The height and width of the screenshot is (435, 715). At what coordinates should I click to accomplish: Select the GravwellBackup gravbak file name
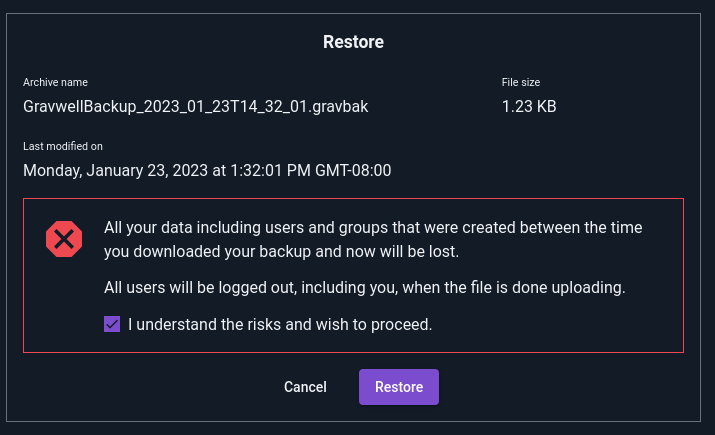[x=196, y=106]
